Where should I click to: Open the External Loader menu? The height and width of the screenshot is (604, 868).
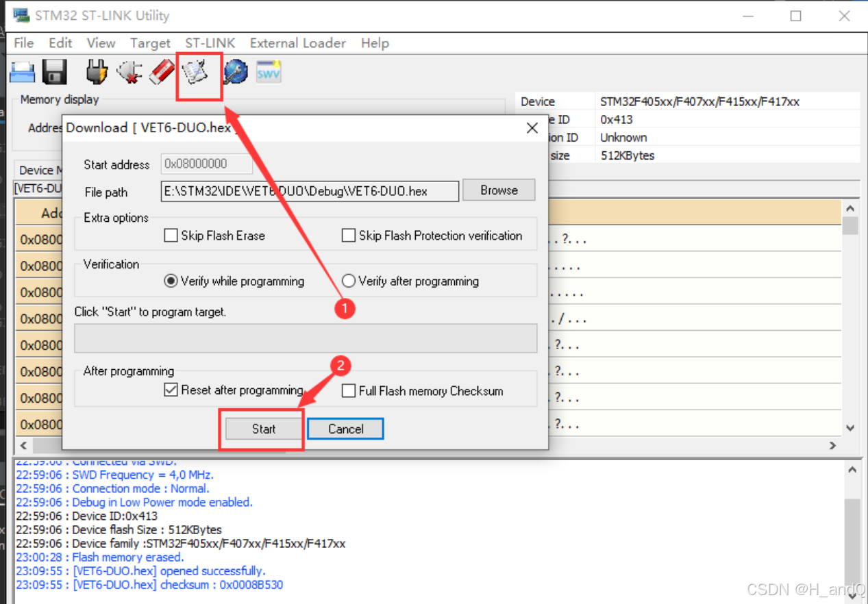click(297, 42)
